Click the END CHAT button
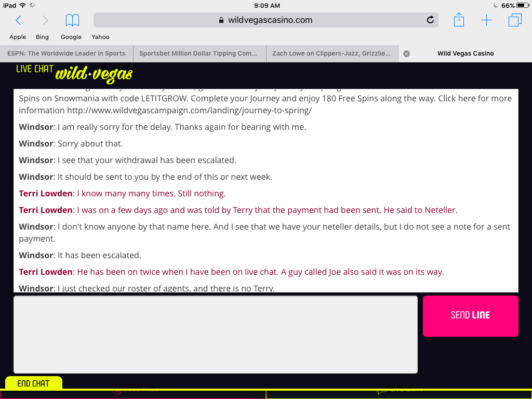This screenshot has width=532, height=399. click(x=34, y=383)
